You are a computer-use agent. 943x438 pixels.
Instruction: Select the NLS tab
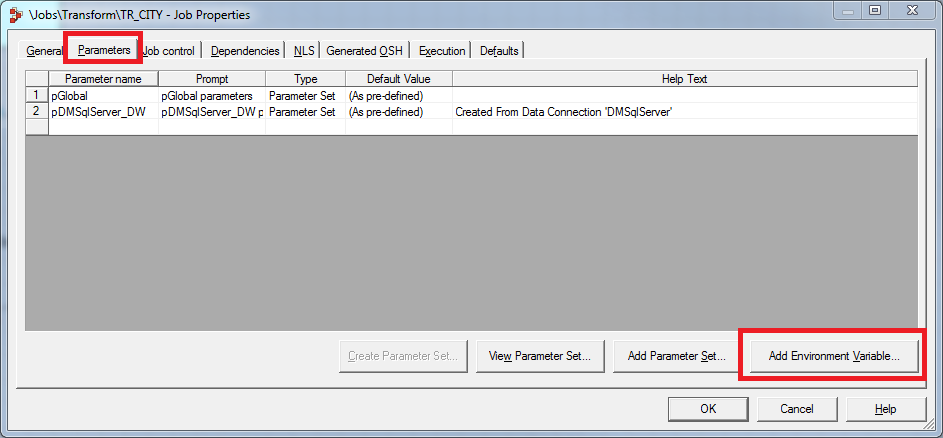pos(304,51)
